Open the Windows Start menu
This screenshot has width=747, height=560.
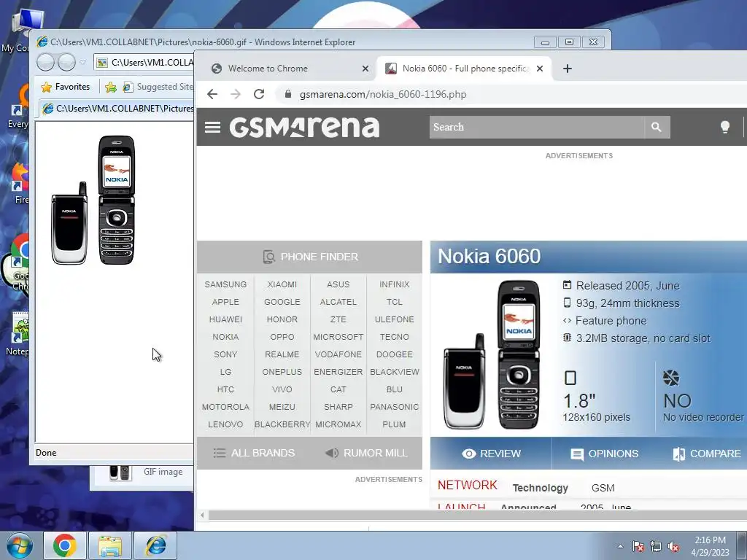(19, 545)
